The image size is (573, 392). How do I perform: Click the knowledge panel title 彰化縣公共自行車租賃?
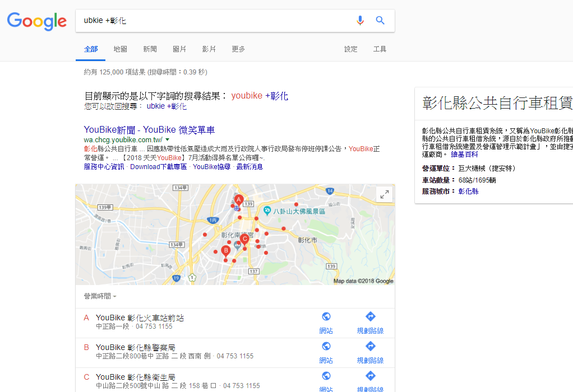[497, 103]
